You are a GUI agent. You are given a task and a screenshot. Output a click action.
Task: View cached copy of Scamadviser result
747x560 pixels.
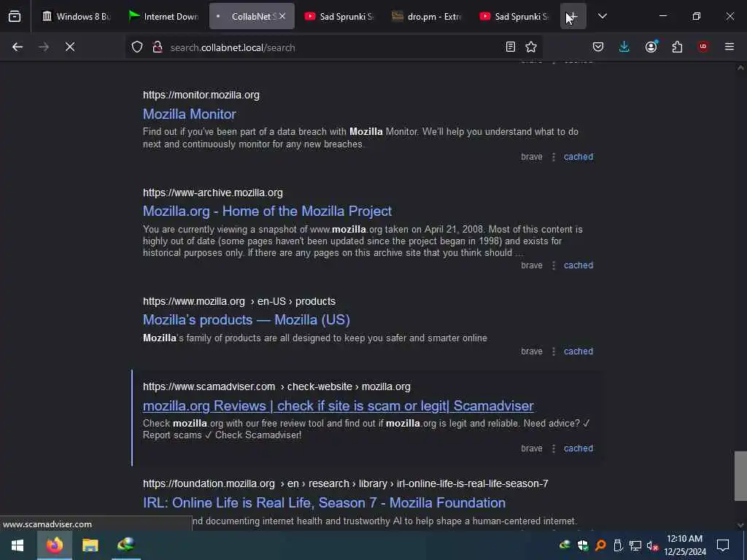[x=578, y=448]
